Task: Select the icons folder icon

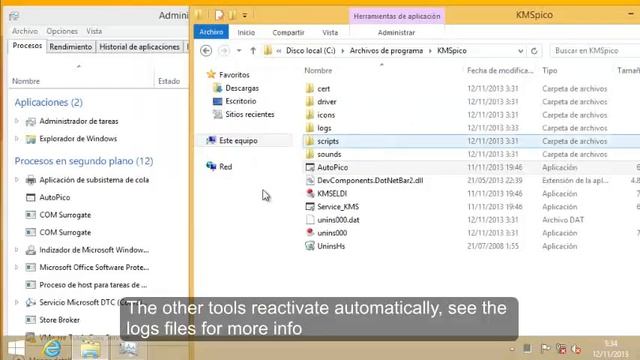Action: [310, 115]
